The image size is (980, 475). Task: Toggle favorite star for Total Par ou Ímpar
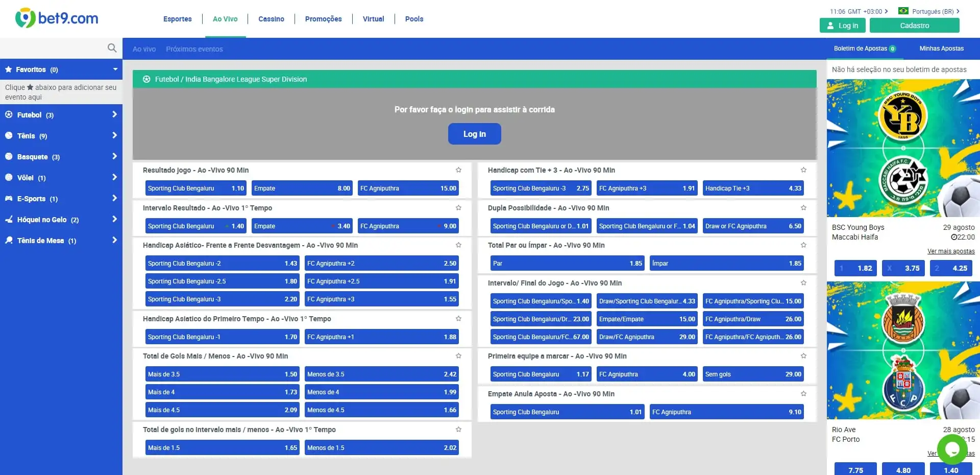(803, 245)
